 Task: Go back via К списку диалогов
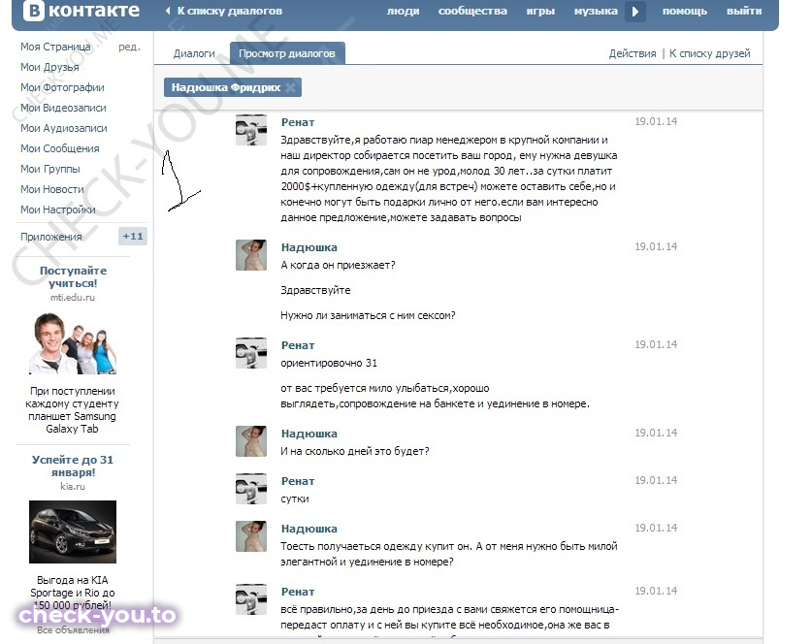coord(224,11)
